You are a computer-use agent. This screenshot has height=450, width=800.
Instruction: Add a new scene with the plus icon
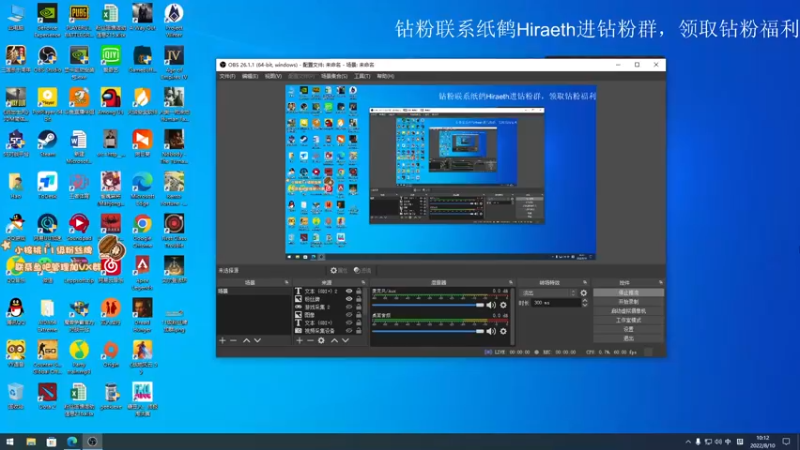click(222, 340)
